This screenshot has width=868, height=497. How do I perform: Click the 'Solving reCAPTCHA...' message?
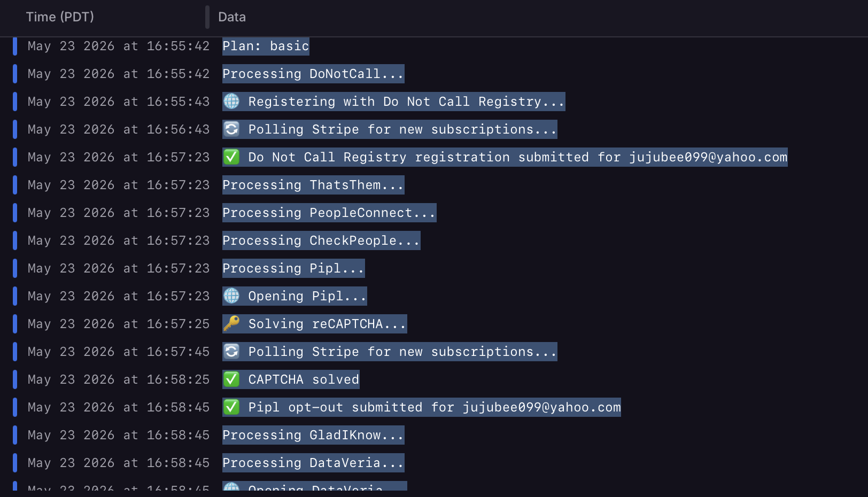[x=327, y=324]
